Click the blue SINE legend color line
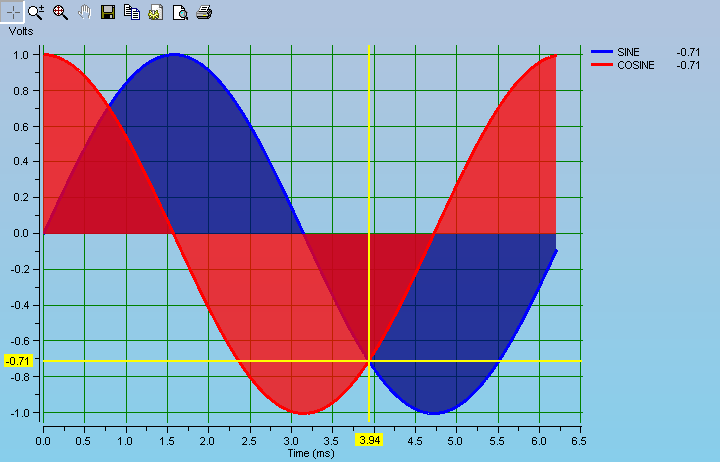 [602, 51]
